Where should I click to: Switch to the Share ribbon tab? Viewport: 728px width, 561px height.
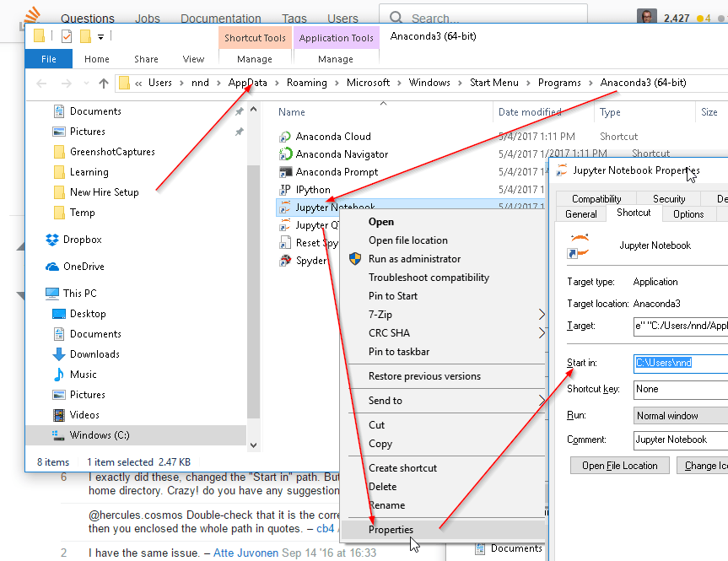[146, 59]
